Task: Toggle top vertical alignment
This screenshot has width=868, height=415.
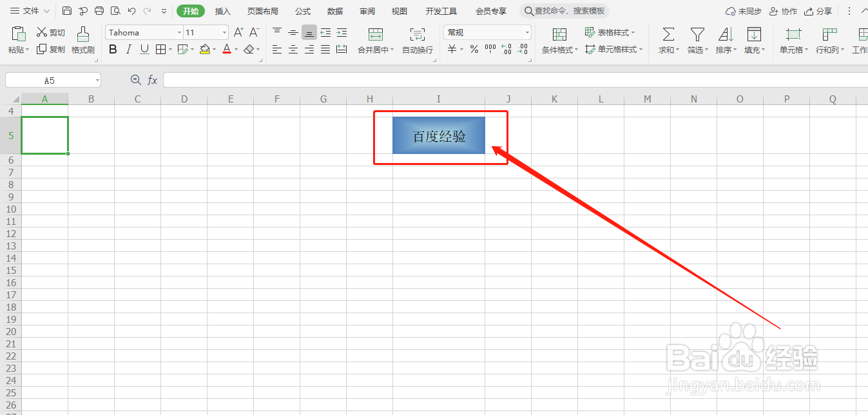Action: pos(277,32)
